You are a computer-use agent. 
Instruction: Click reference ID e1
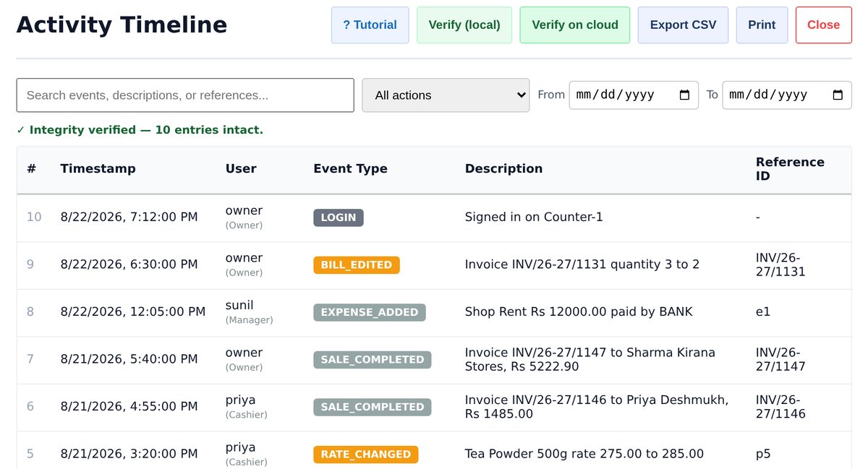pyautogui.click(x=763, y=311)
